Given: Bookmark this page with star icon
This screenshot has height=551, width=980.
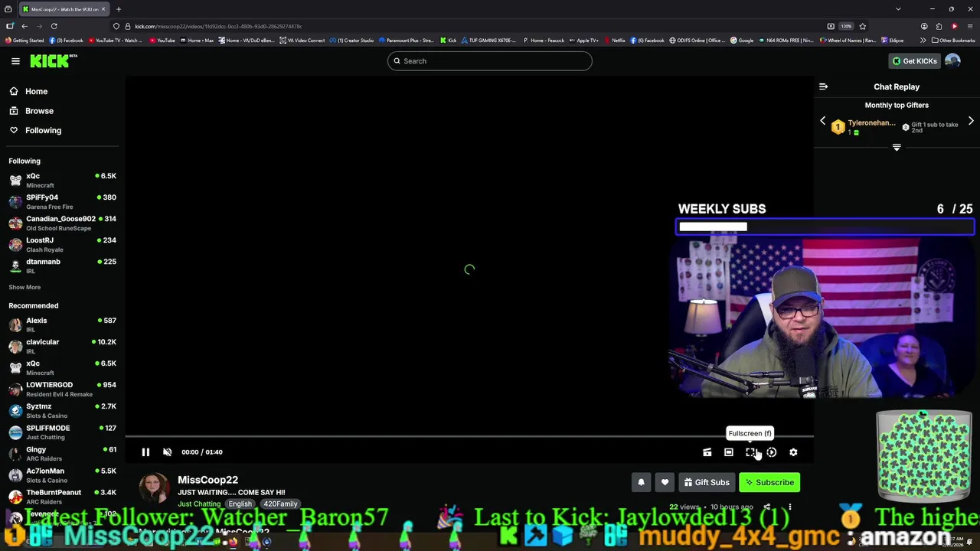Looking at the screenshot, I should (x=863, y=26).
